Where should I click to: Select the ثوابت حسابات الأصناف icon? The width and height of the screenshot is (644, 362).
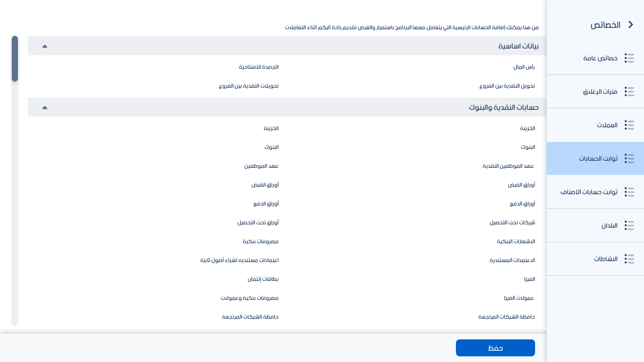[629, 192]
